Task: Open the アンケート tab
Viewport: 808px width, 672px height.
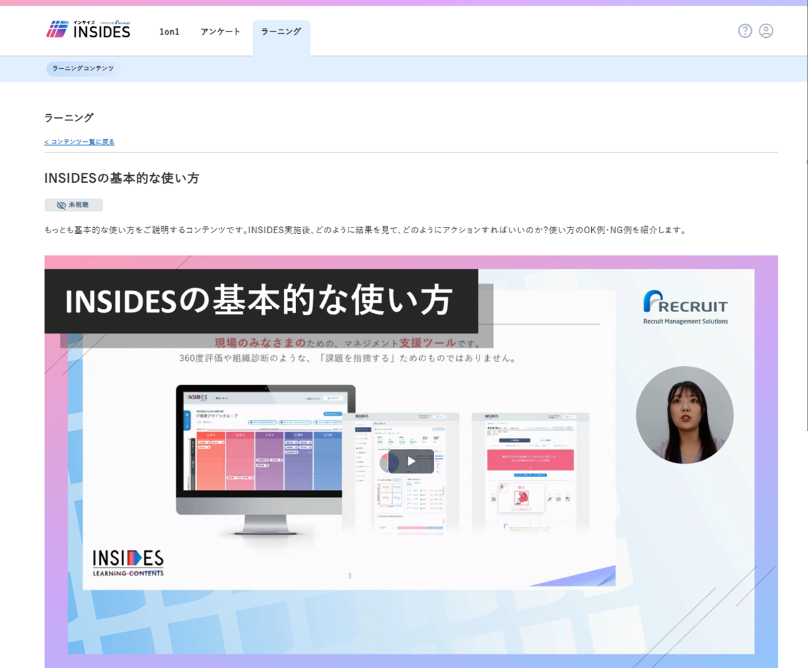Action: [220, 32]
